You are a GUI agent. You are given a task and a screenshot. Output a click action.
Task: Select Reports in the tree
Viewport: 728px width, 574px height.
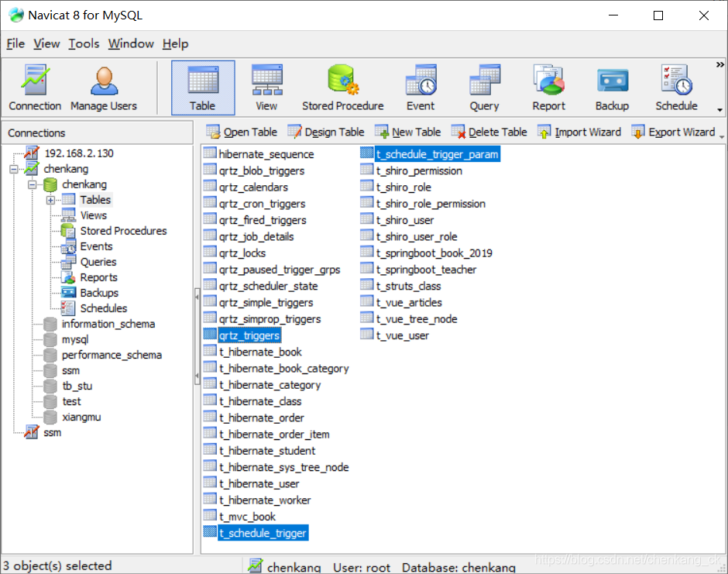[x=98, y=278]
